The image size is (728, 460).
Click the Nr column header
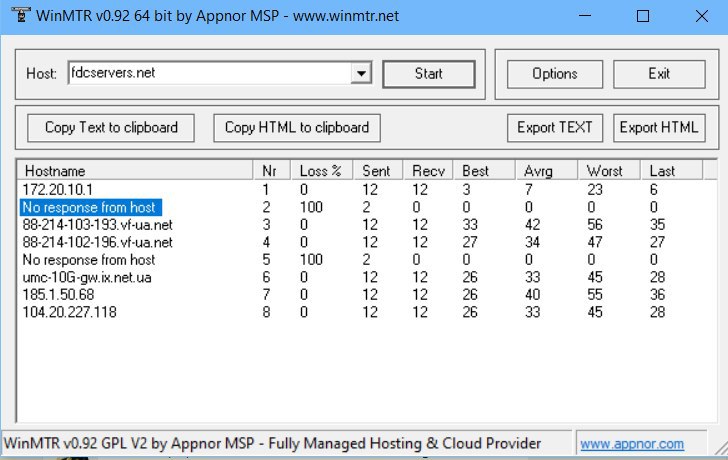(x=272, y=171)
